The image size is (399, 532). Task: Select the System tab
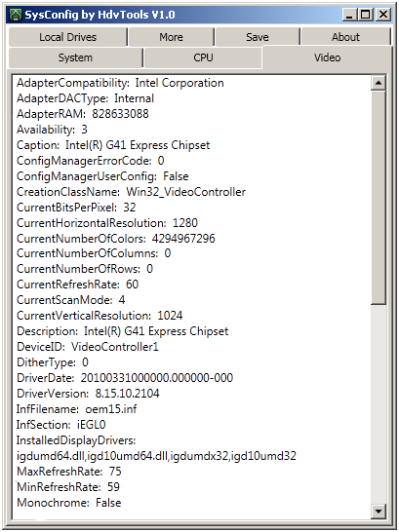(75, 57)
